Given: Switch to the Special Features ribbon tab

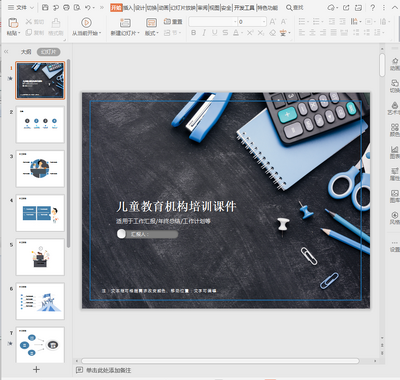Looking at the screenshot, I should pyautogui.click(x=267, y=7).
